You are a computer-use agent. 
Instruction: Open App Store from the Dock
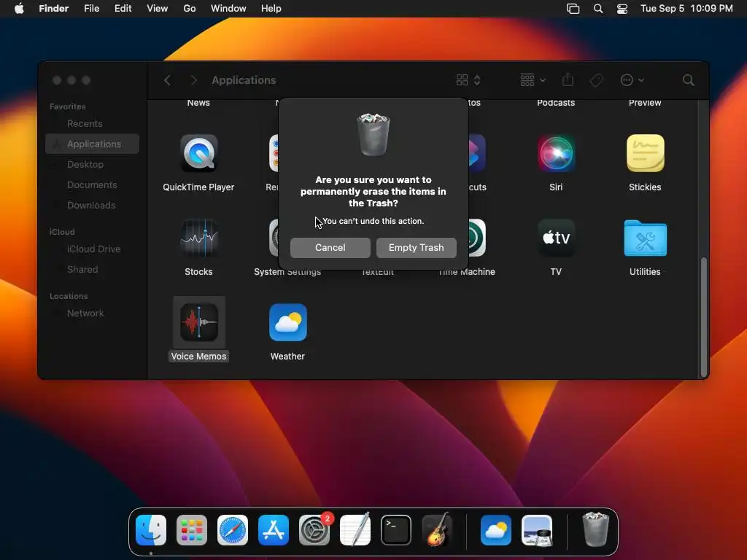click(274, 531)
